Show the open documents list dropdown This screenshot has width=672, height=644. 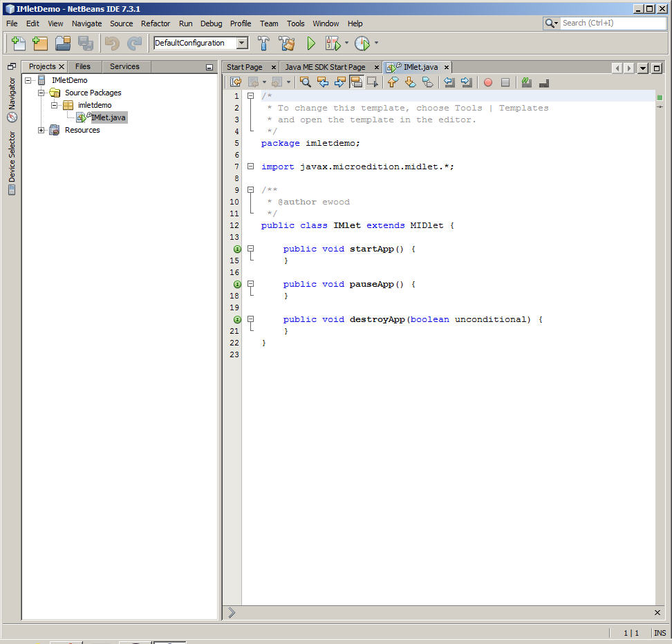point(642,68)
